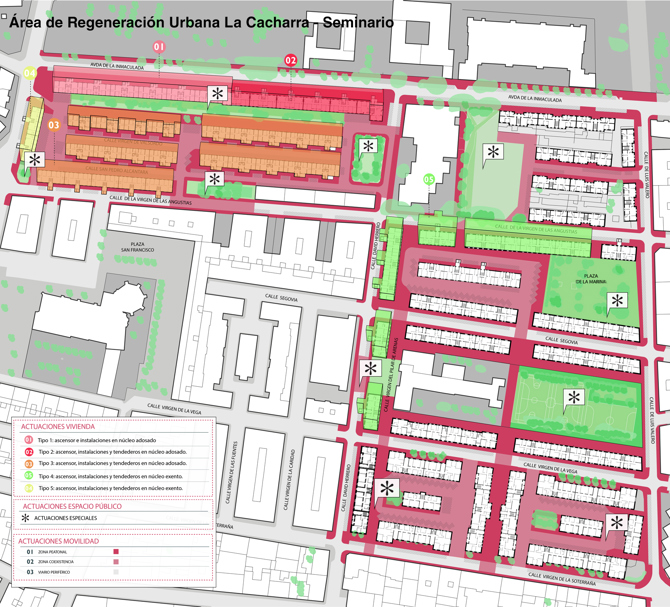The width and height of the screenshot is (670, 607).
Task: Pick the Zona Coexistencia color swatch
Action: [x=117, y=562]
